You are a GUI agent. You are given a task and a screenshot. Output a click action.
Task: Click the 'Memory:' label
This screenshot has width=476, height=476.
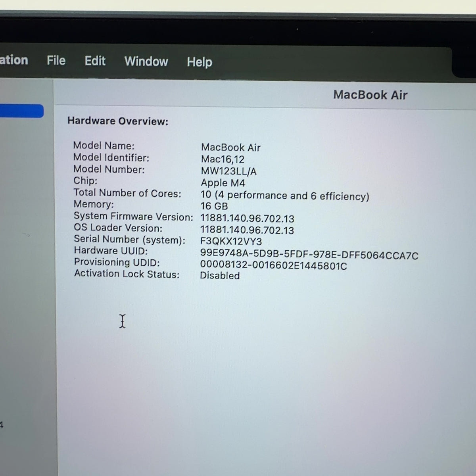pos(94,204)
